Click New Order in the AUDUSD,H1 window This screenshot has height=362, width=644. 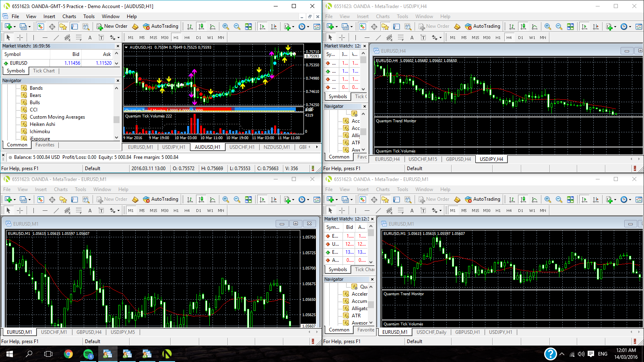(x=112, y=27)
